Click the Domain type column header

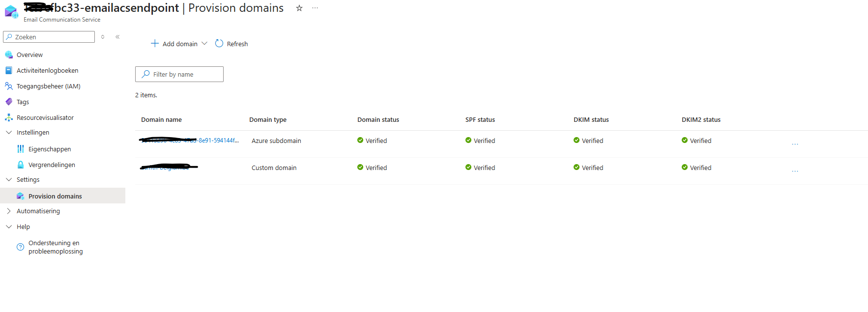pos(268,119)
